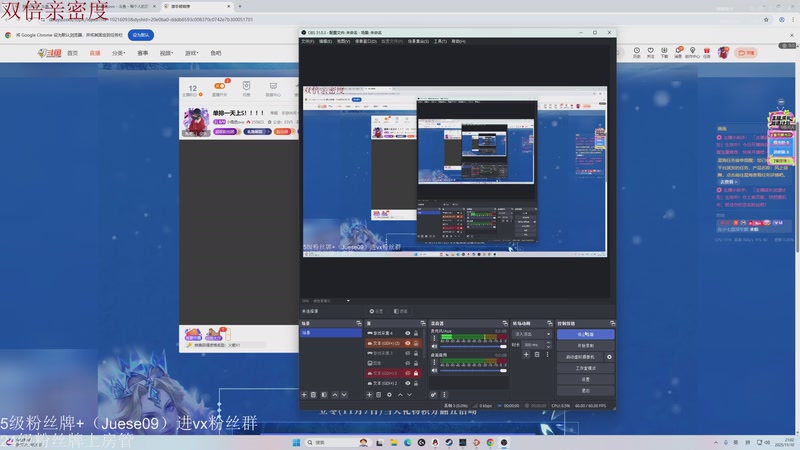Image resolution: width=800 pixels, height=450 pixels.
Task: Open OBS 帮助(H) menu
Action: click(458, 41)
